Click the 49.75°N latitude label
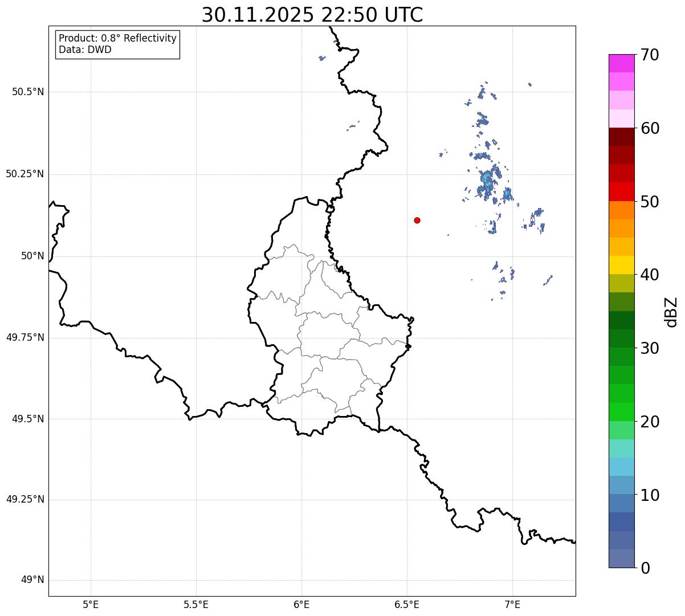 25,337
